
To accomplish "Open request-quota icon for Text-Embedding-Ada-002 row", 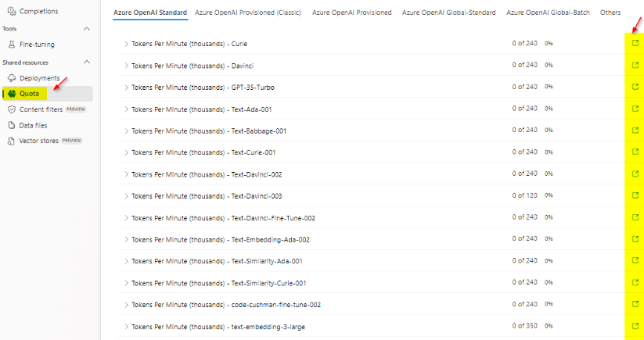I will pos(635,238).
